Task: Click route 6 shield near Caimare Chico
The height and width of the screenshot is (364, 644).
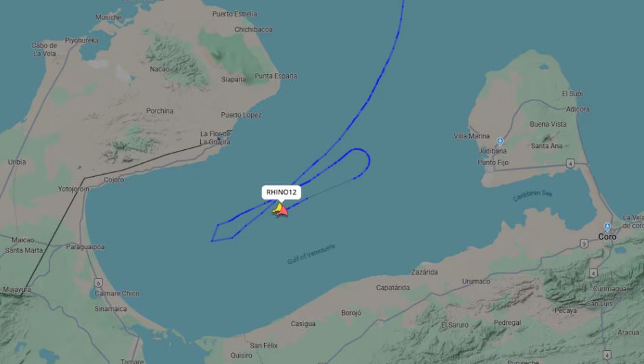Action: click(98, 283)
